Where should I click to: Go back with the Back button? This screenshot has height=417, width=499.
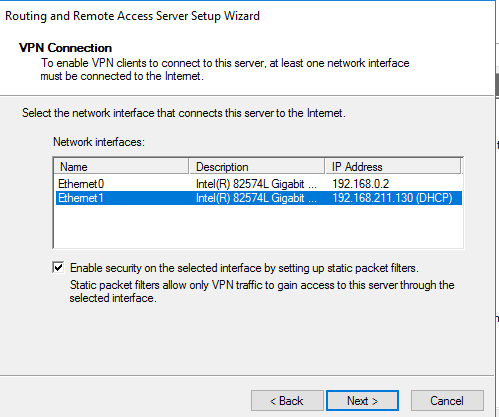(287, 400)
